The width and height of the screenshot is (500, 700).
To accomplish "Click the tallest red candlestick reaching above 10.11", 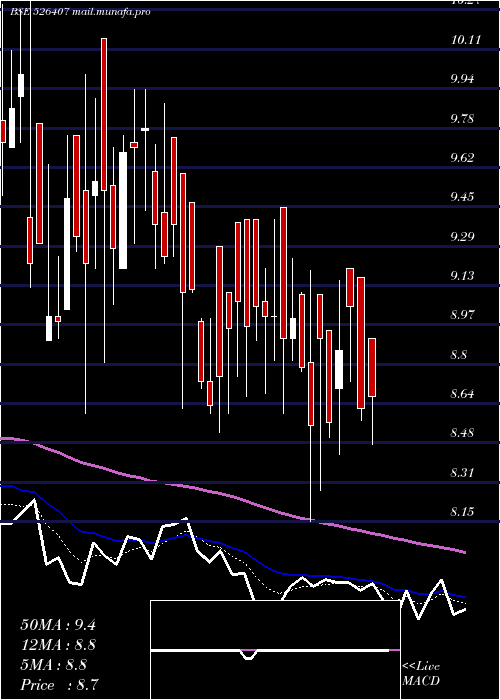I will coord(104,114).
